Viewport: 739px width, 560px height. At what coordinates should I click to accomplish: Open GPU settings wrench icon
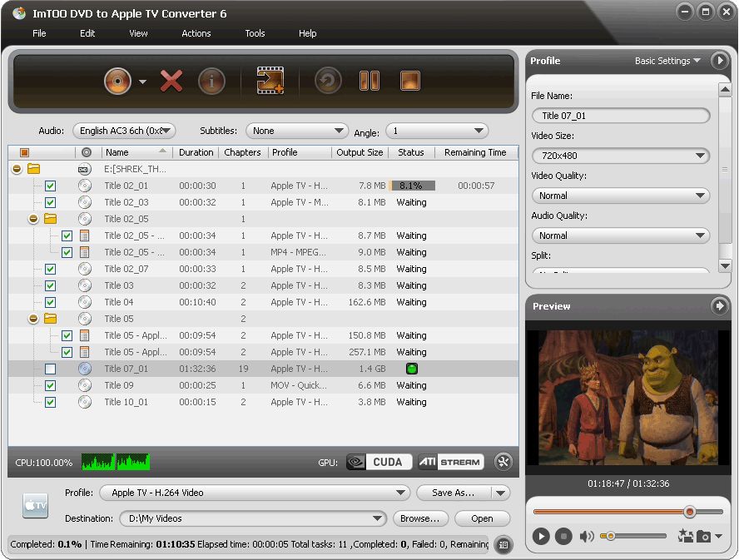pyautogui.click(x=503, y=462)
